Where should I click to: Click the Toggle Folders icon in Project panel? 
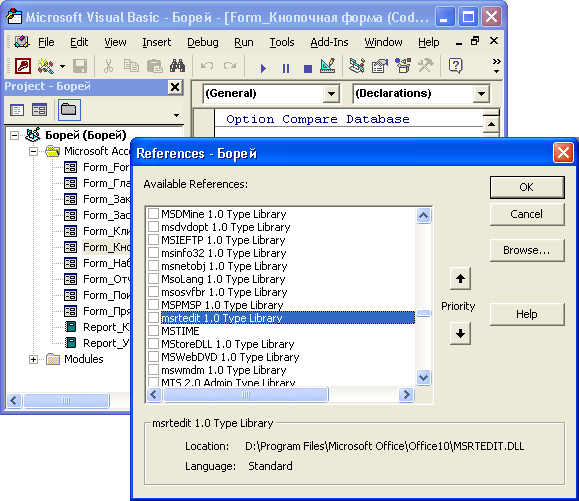click(69, 110)
